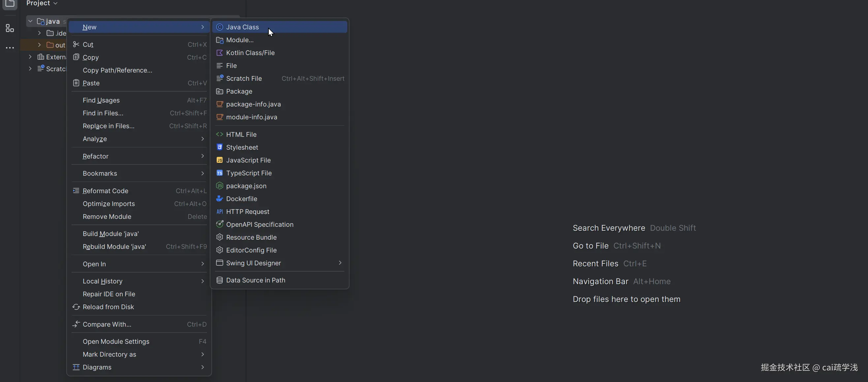Expand the out folder in tree
Screen dimensions: 868x382
40,45
